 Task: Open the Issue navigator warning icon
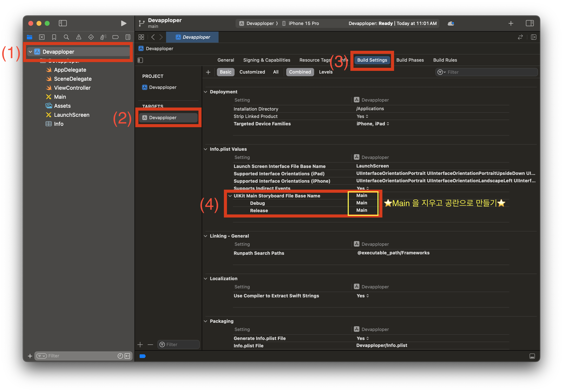79,37
